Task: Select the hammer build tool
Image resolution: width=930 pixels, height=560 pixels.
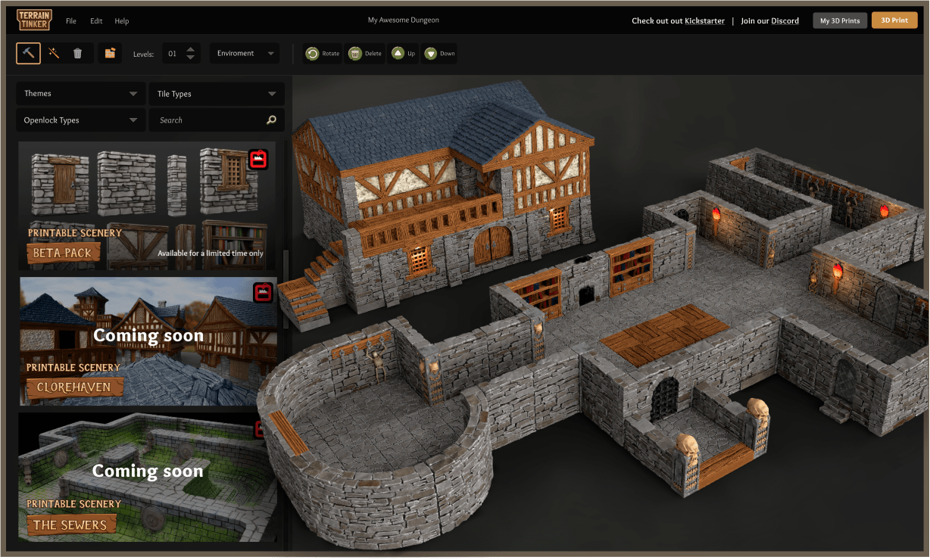Action: click(28, 53)
